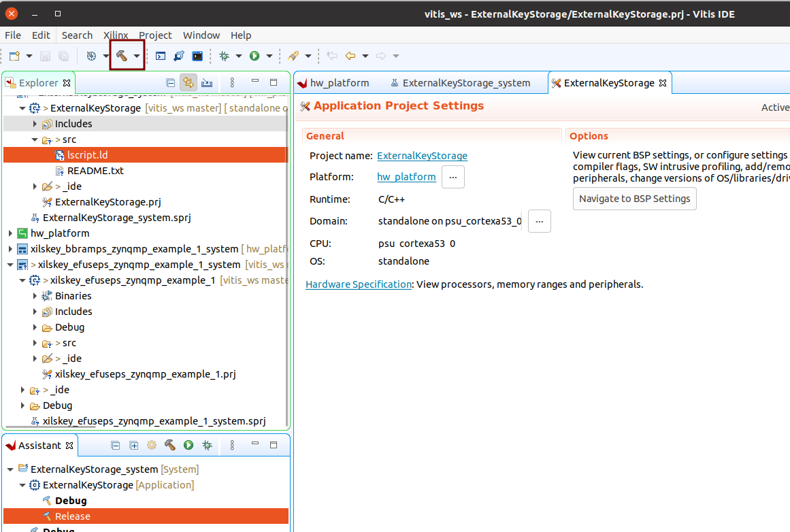Select xilskey_efuseps_zynqmp_example_1.prj in Explorer
This screenshot has height=532, width=790.
coord(146,374)
